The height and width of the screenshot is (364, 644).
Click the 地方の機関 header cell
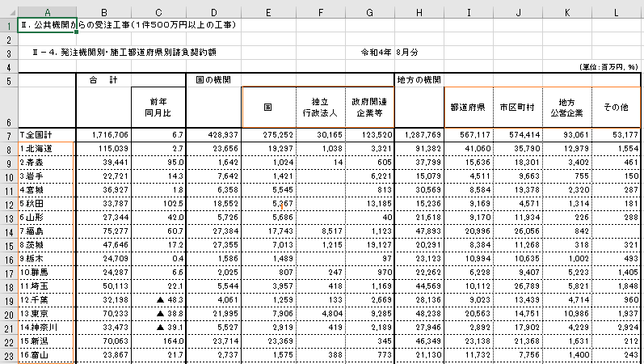(419, 79)
